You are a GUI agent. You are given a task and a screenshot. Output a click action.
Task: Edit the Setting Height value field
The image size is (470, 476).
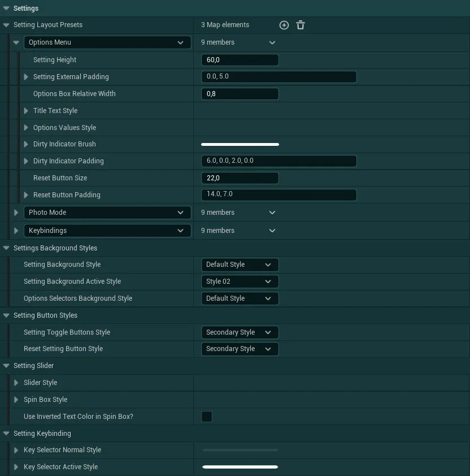pos(240,60)
